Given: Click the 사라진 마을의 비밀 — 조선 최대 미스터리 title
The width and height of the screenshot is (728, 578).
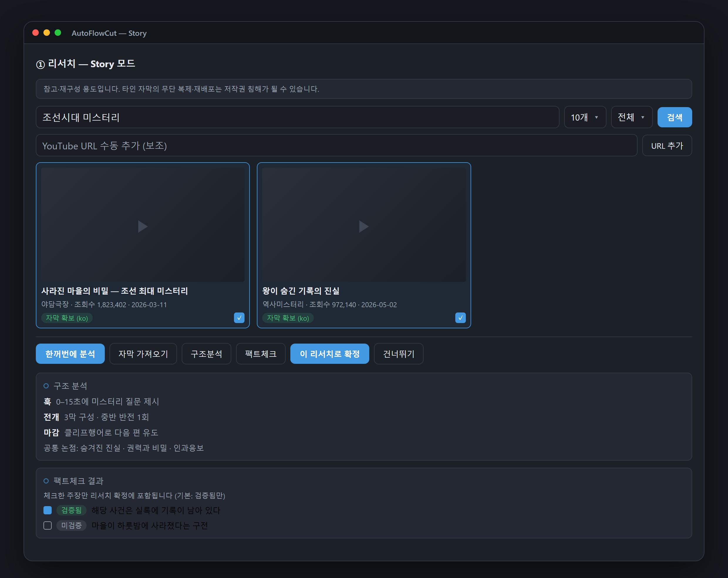Looking at the screenshot, I should (114, 290).
